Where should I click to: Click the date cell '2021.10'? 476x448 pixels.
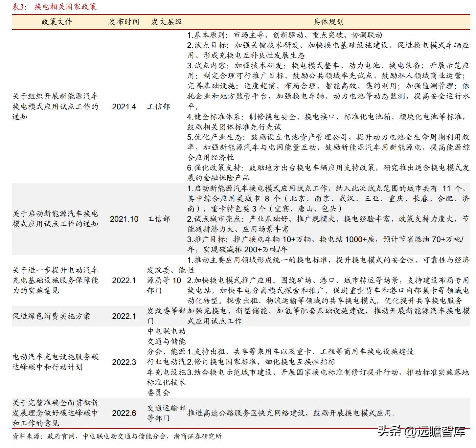point(124,219)
